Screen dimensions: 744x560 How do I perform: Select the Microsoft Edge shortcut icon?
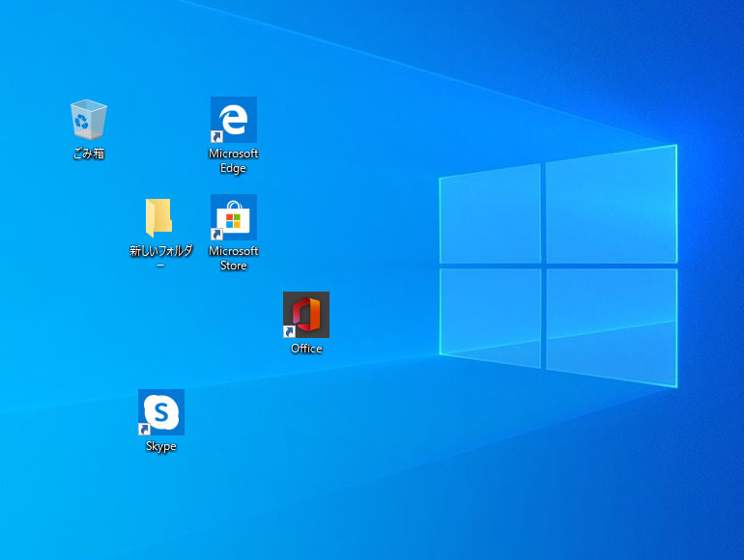(234, 120)
